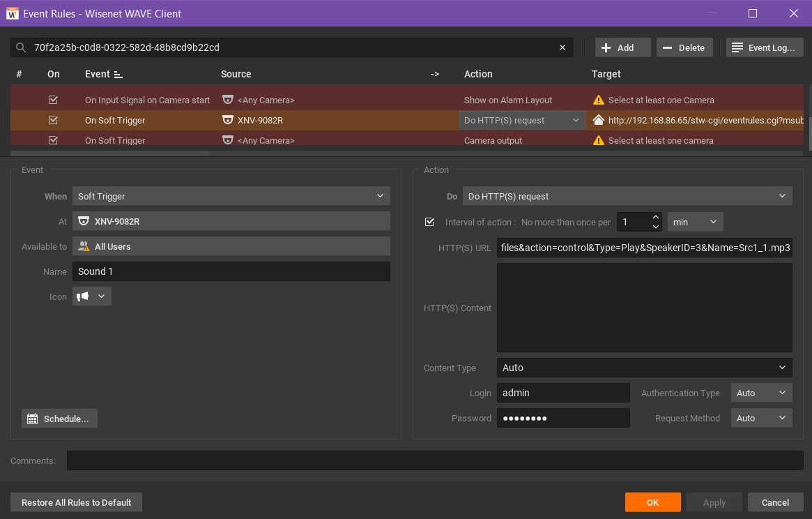Sort rules by the Action column header

[x=478, y=74]
